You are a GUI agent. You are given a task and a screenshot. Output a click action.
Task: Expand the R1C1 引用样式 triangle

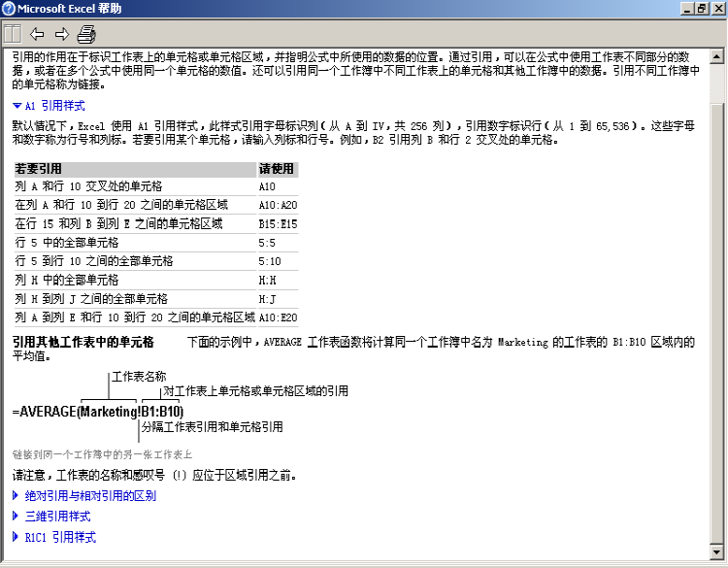[16, 537]
